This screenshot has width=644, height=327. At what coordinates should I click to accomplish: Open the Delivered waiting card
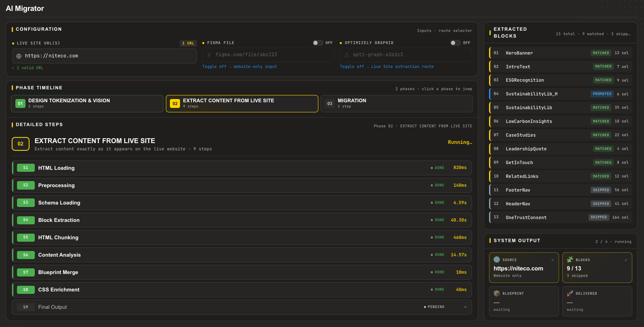[x=597, y=301]
